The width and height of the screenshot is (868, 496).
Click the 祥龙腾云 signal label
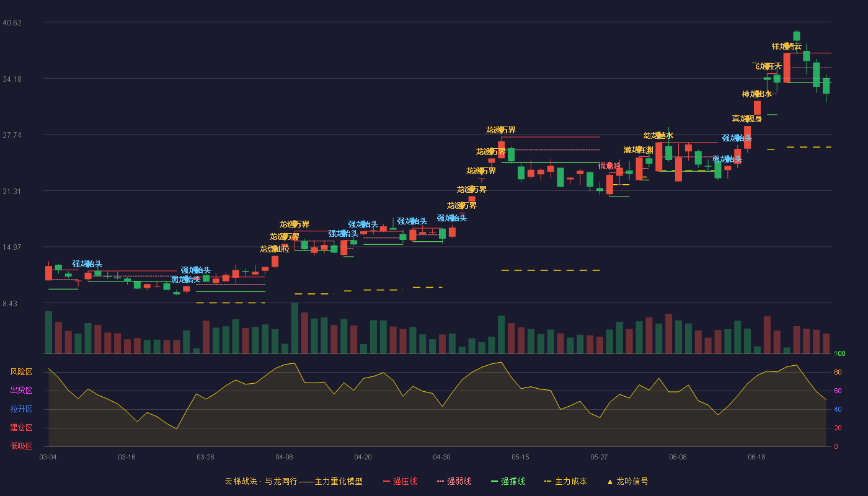coord(787,46)
